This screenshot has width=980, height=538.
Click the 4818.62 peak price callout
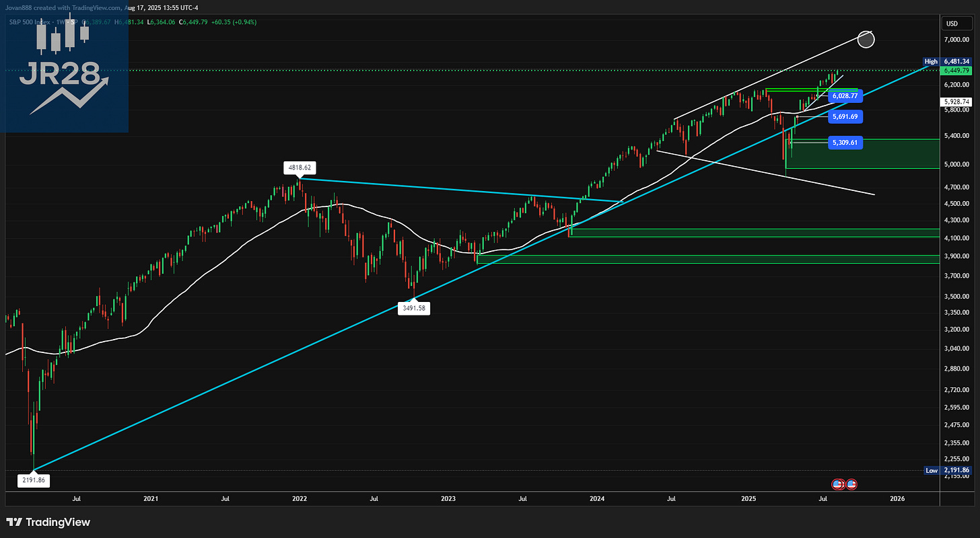coord(300,167)
